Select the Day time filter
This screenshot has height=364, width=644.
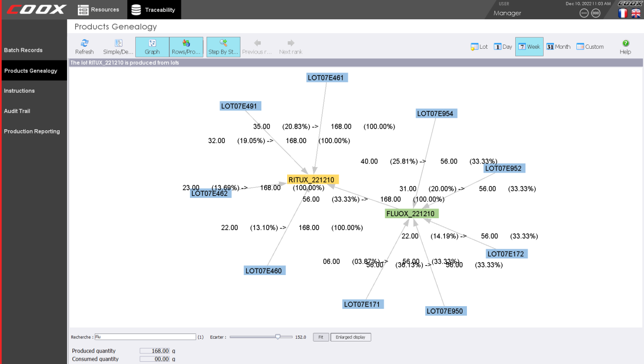pos(502,47)
